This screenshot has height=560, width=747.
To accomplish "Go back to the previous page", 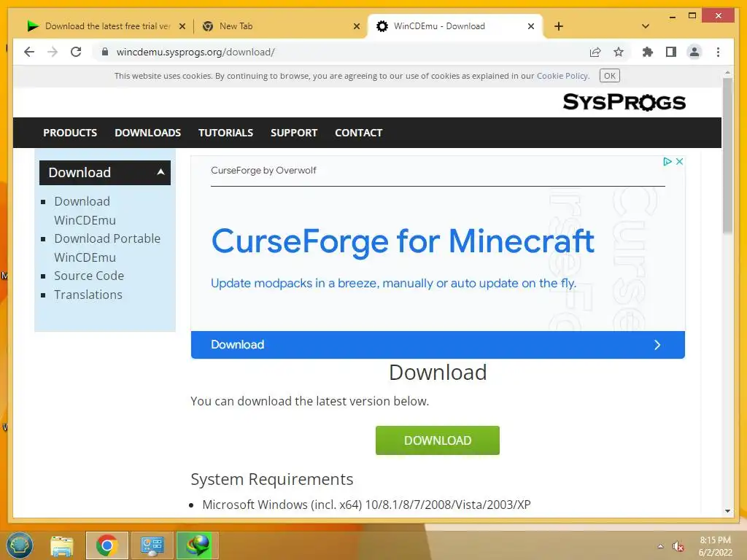I will pyautogui.click(x=29, y=52).
